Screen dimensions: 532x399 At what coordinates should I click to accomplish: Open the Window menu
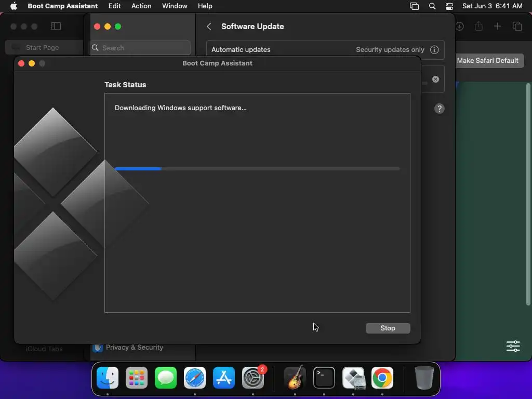tap(175, 6)
